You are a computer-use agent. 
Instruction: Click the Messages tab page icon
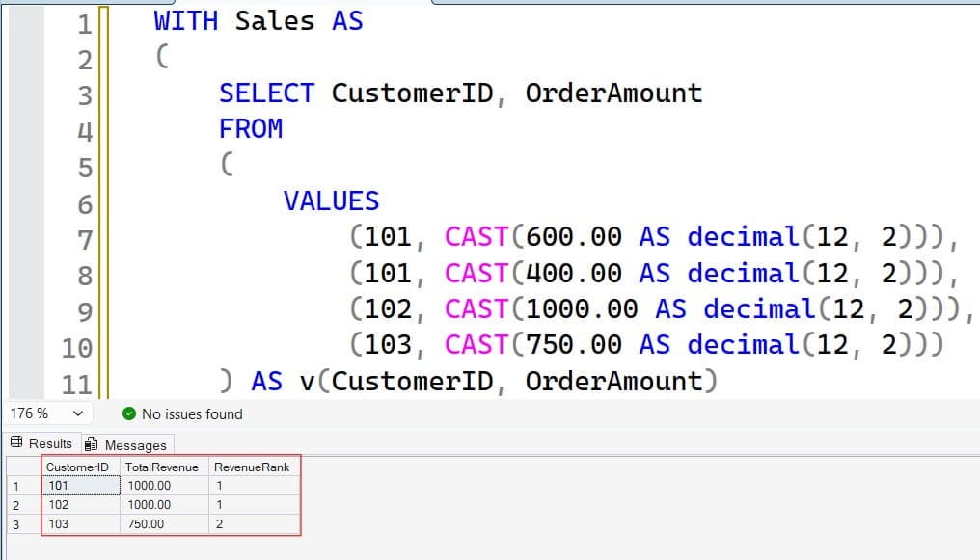point(92,444)
